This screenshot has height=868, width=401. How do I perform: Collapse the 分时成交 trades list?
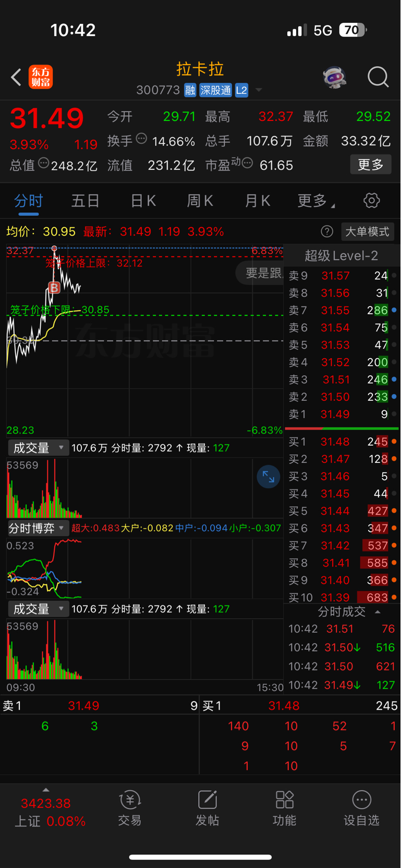(x=378, y=612)
